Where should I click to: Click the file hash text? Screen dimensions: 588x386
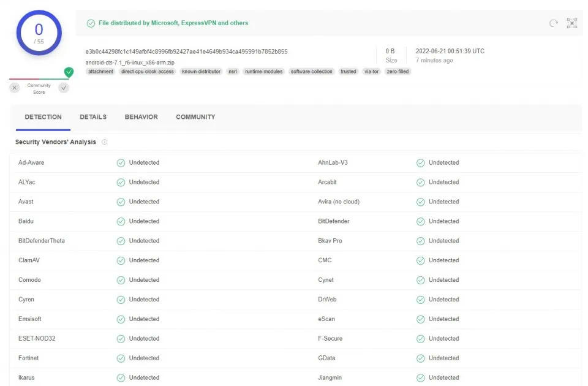(x=186, y=51)
